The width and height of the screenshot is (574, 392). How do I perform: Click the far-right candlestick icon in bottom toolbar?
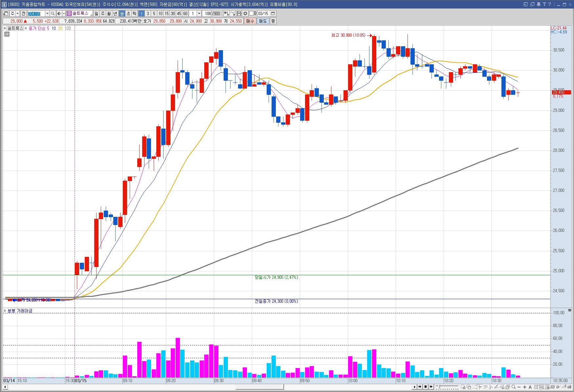[x=569, y=387]
